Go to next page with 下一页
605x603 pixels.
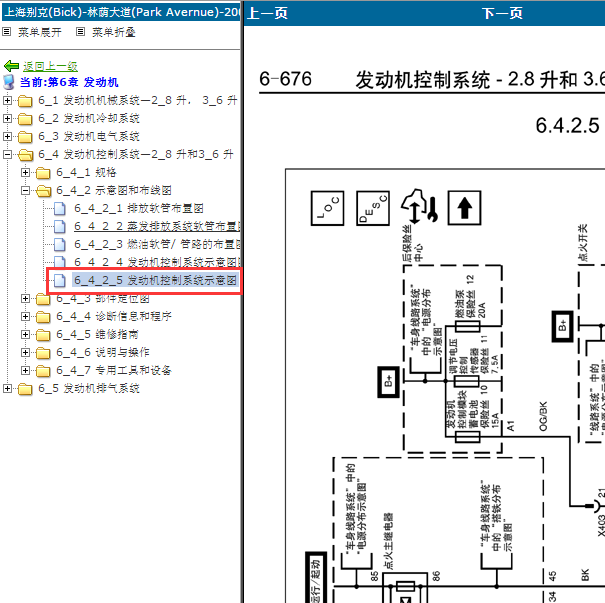pos(502,13)
